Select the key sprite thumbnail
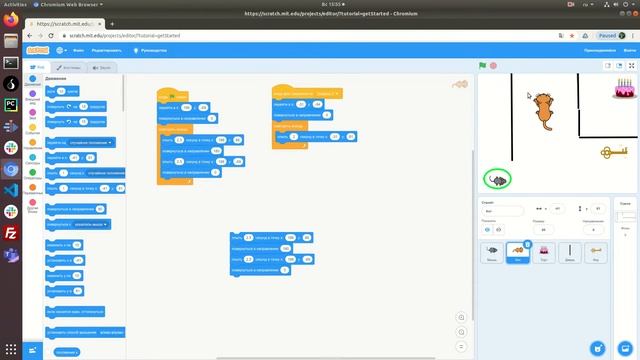This screenshot has height=360, width=640. 596,252
